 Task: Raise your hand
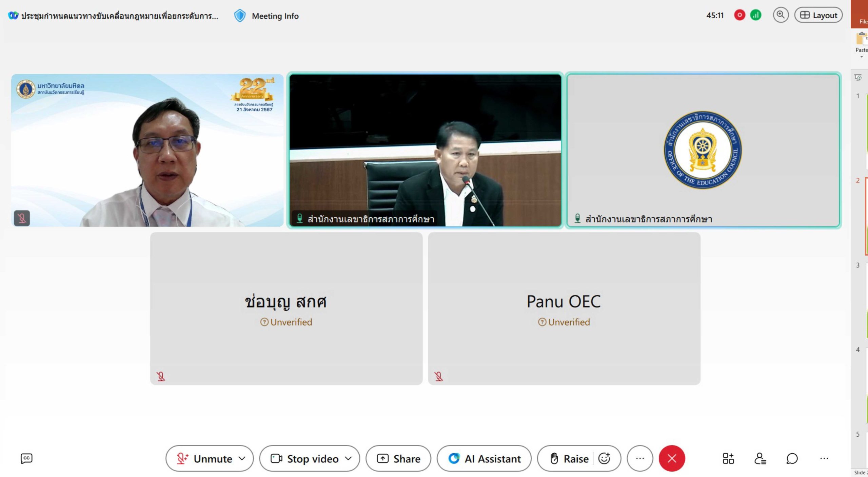click(569, 458)
